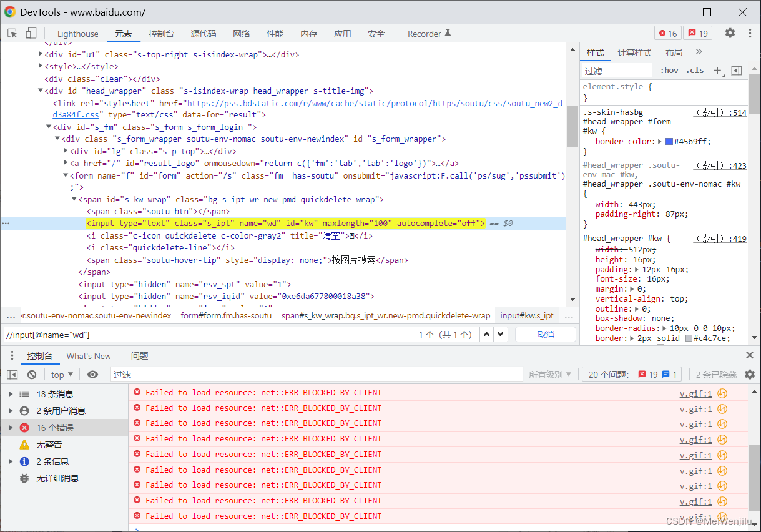Screen dimensions: 761x532
Task: Toggle the device toolbar icon
Action: (x=31, y=33)
